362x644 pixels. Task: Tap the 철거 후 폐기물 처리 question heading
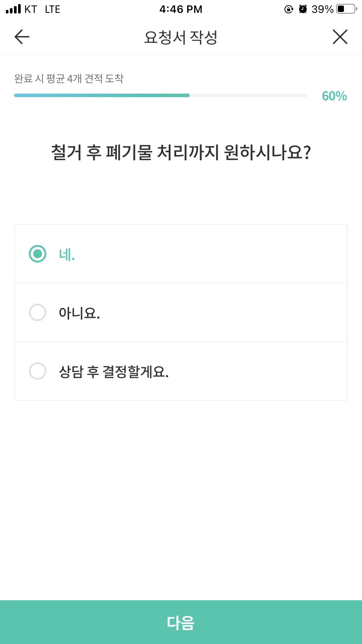[181, 152]
